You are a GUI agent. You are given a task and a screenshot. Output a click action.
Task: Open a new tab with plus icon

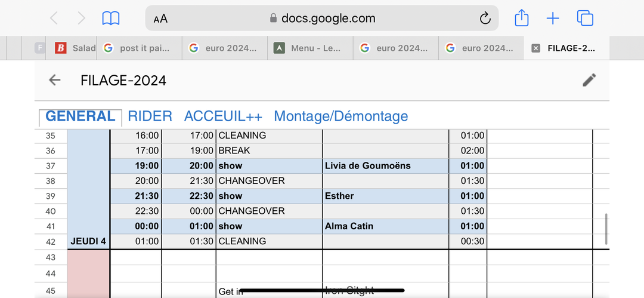[x=553, y=19]
